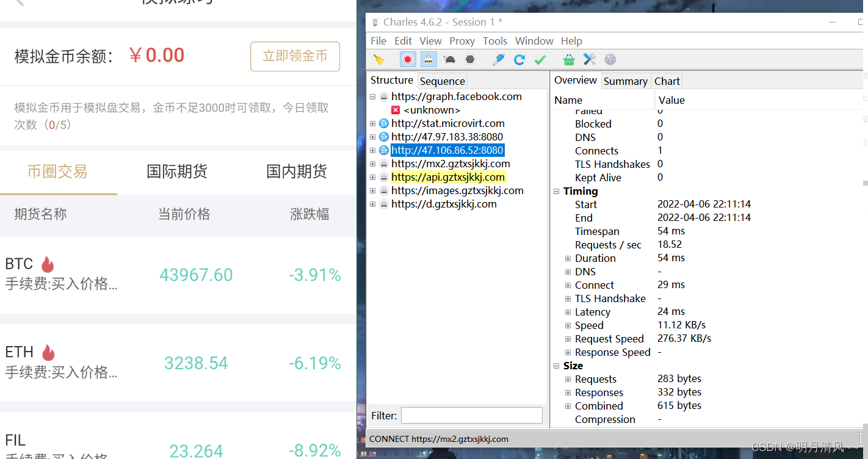
Task: Expand the Connect timing row
Action: coord(568,285)
